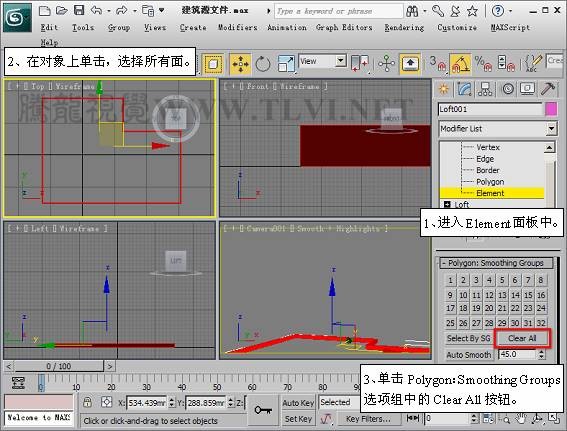The width and height of the screenshot is (567, 431).
Task: Open file folder icon in quick toolbar
Action: point(61,10)
